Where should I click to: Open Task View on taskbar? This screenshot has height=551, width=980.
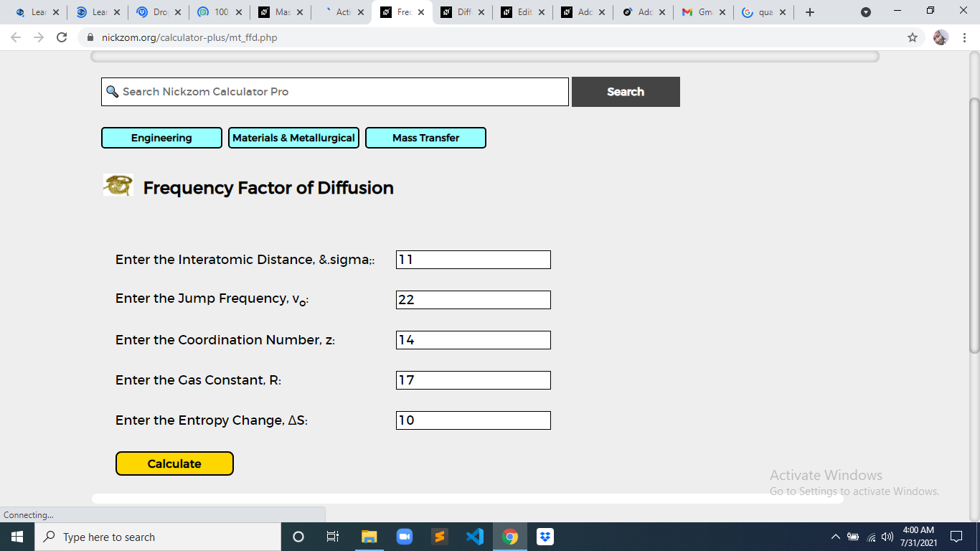coord(333,537)
